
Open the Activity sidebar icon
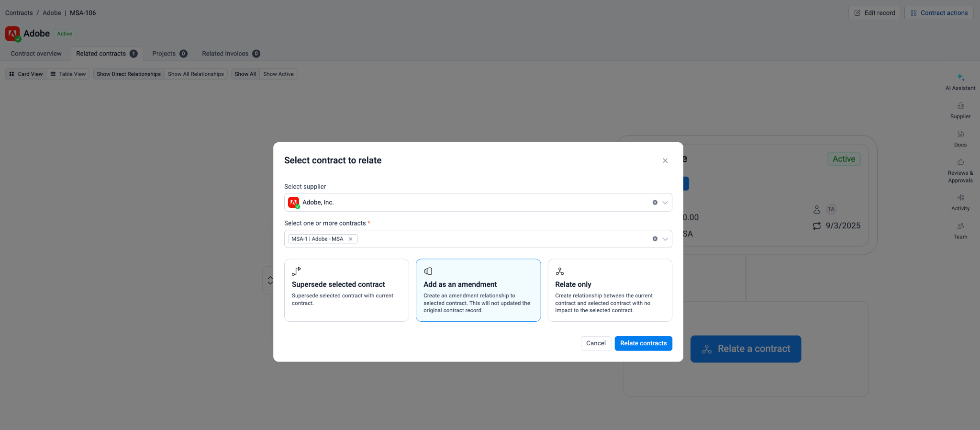(960, 198)
